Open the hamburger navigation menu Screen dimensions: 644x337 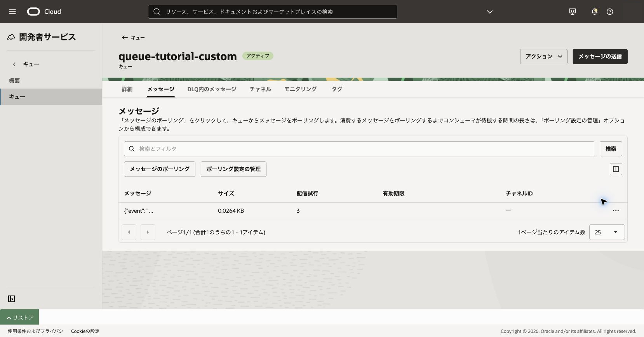pos(12,12)
